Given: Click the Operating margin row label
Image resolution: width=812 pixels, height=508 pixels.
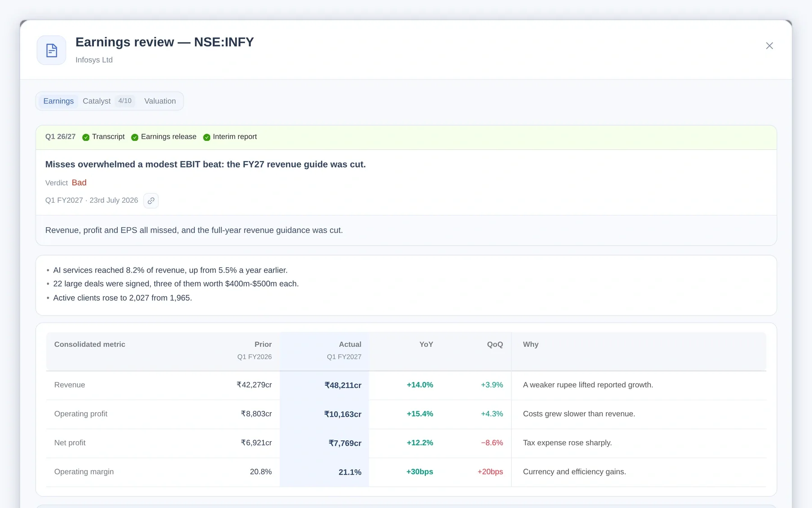Looking at the screenshot, I should click(84, 472).
